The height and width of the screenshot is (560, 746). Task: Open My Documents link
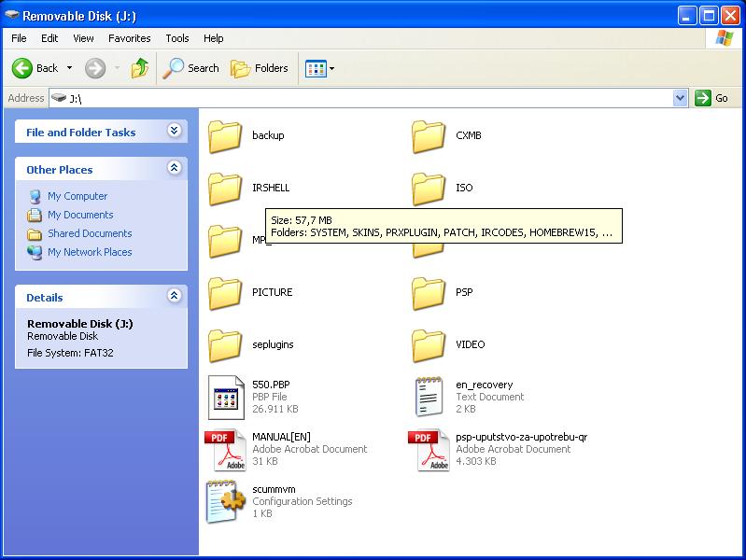(x=80, y=215)
